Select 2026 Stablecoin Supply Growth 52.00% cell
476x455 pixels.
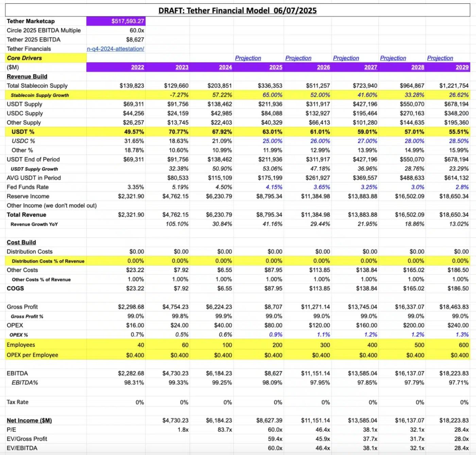tap(320, 95)
